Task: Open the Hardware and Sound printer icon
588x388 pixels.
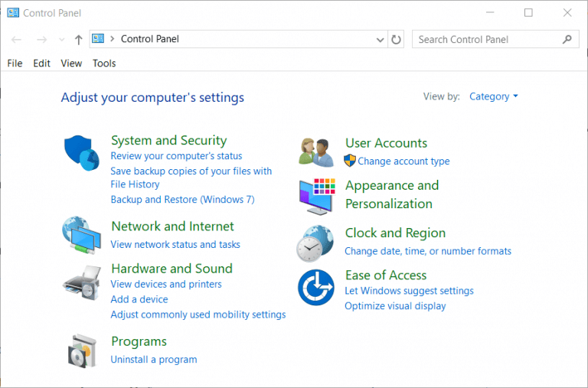Action: coord(82,282)
